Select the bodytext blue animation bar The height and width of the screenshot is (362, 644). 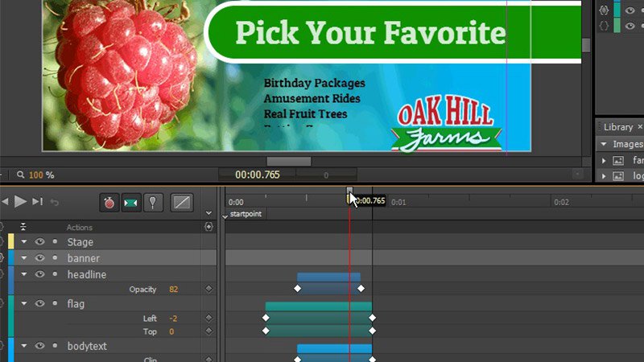point(335,348)
